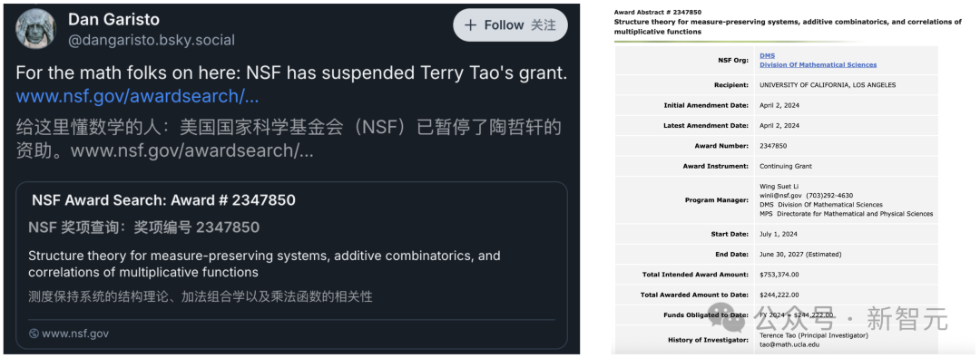The height and width of the screenshot is (358, 980).
Task: Click the globe icon beside www.nsf.gov
Action: [x=34, y=334]
